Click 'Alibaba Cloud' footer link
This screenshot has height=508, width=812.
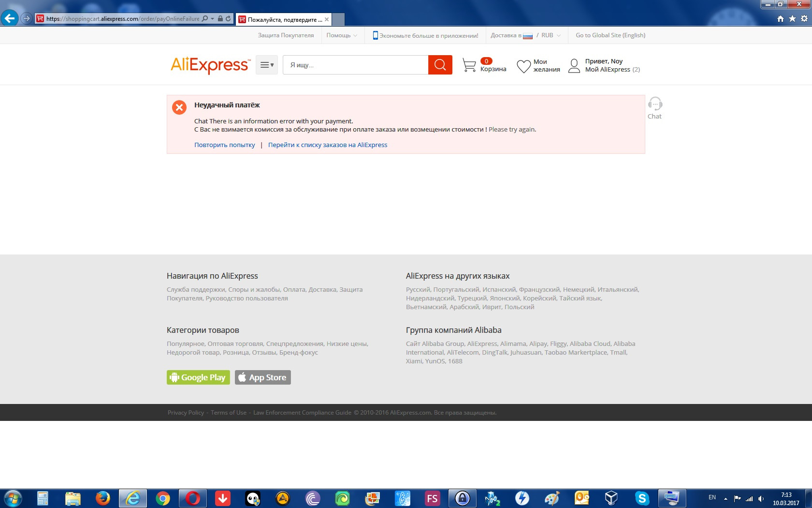(x=590, y=344)
